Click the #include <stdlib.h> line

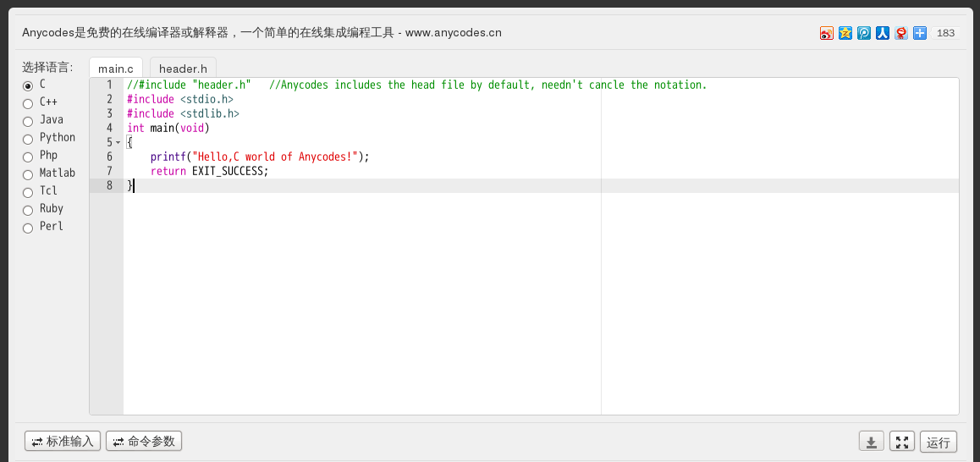click(183, 113)
